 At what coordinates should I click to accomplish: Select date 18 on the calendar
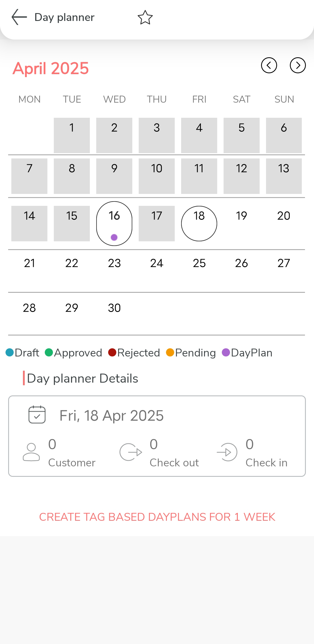click(x=199, y=223)
